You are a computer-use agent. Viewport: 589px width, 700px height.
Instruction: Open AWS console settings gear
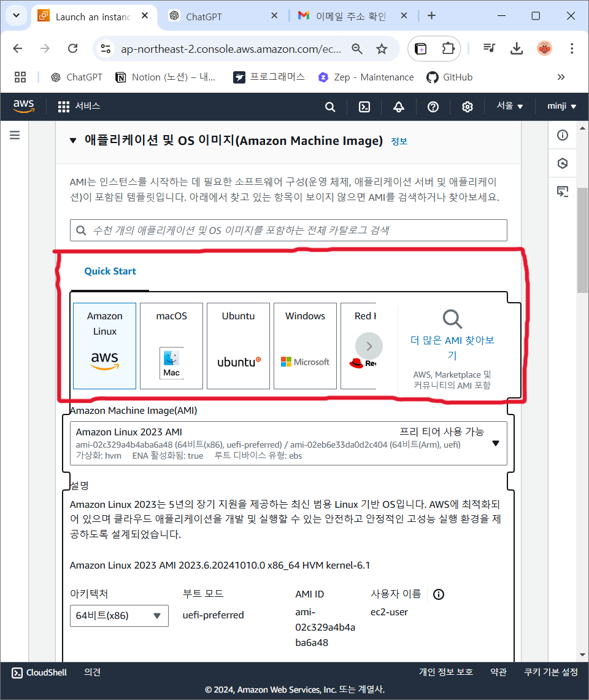[x=467, y=107]
